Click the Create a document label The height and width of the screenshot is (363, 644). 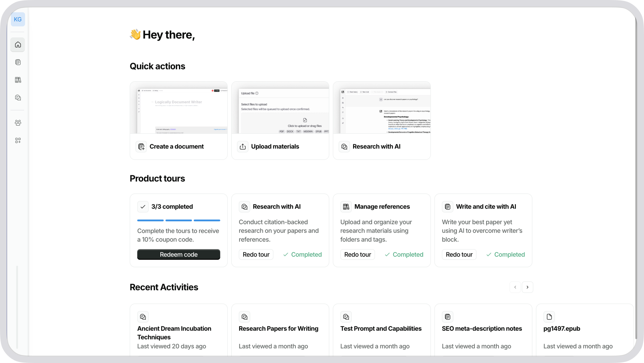[x=176, y=147]
